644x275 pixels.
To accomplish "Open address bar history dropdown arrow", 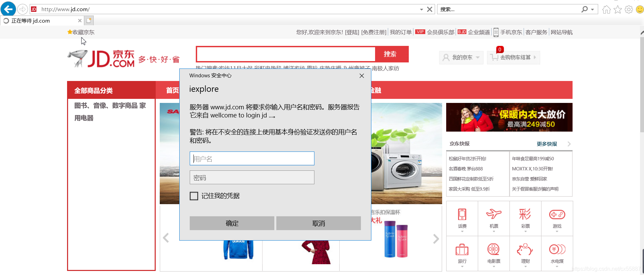I will click(421, 9).
